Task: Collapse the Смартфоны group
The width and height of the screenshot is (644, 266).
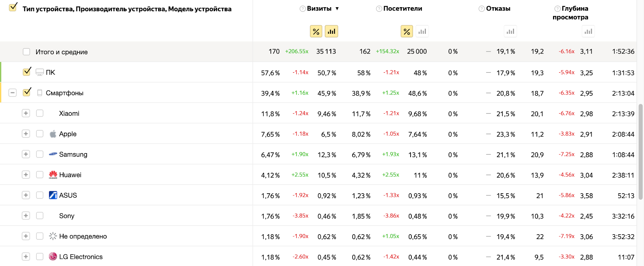Action: click(x=12, y=93)
